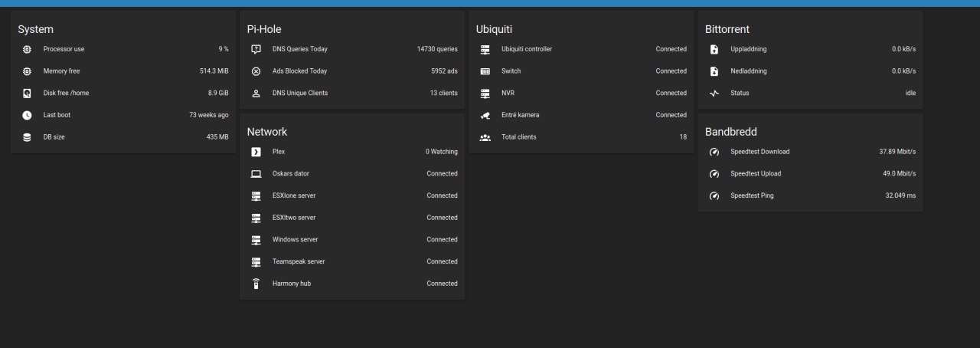Click the 0 Watching value
This screenshot has width=980, height=348.
coord(442,152)
